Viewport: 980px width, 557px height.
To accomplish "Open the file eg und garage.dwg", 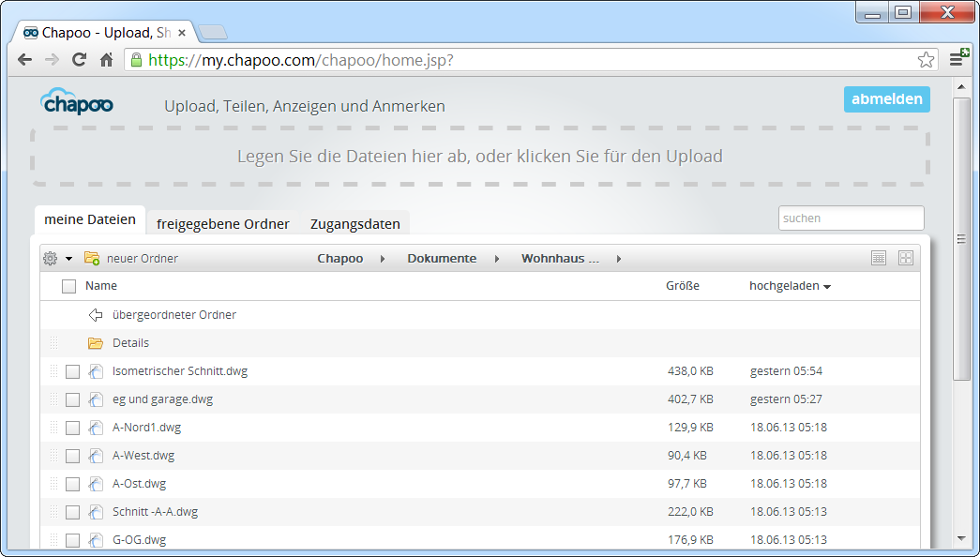I will pyautogui.click(x=162, y=399).
